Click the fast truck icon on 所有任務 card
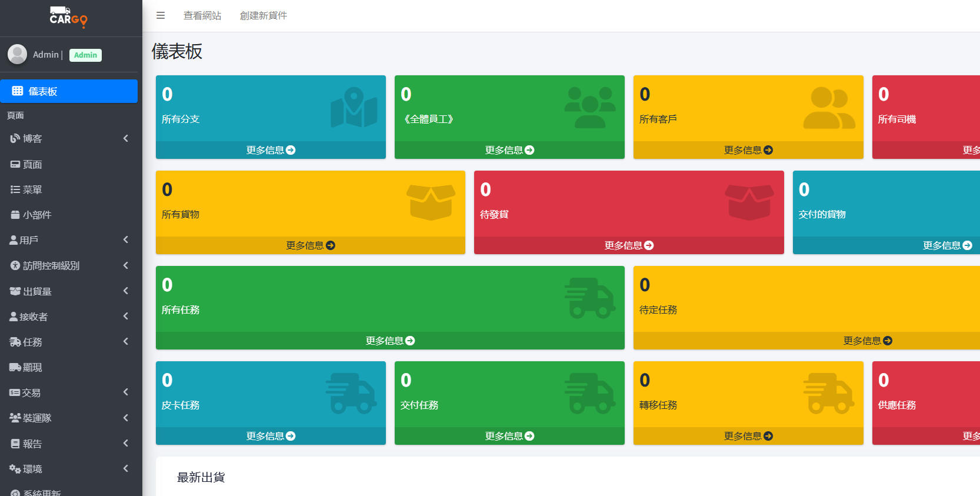980x496 pixels. click(x=590, y=298)
